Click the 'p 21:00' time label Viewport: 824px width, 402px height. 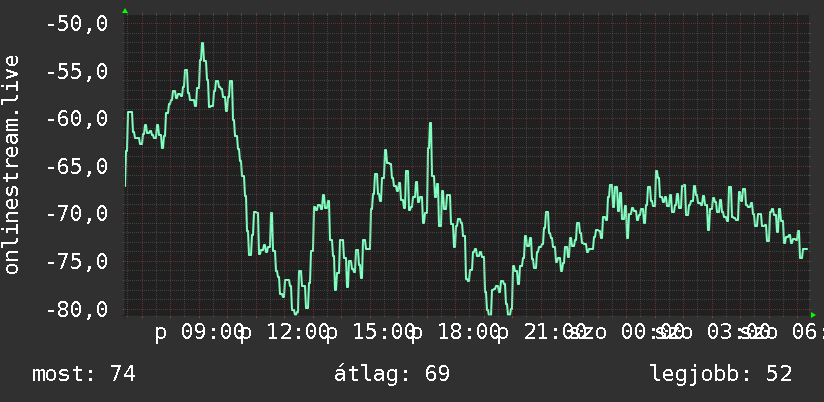click(542, 333)
